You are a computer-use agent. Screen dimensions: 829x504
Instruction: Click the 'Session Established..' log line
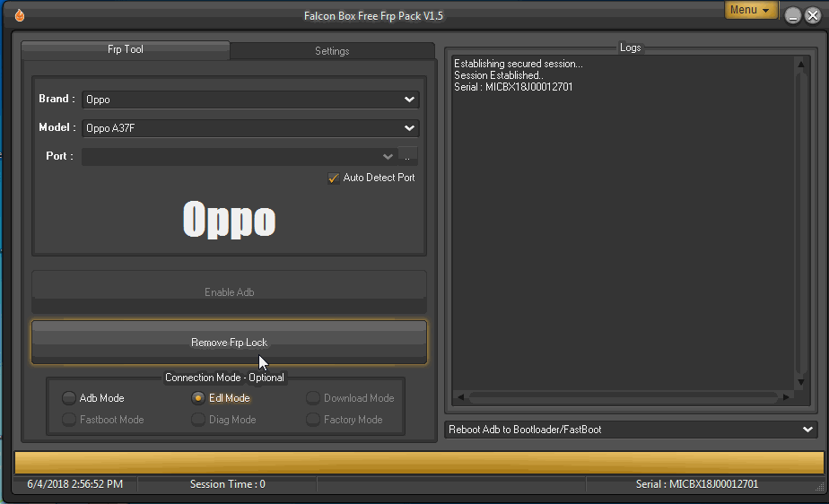pos(498,75)
